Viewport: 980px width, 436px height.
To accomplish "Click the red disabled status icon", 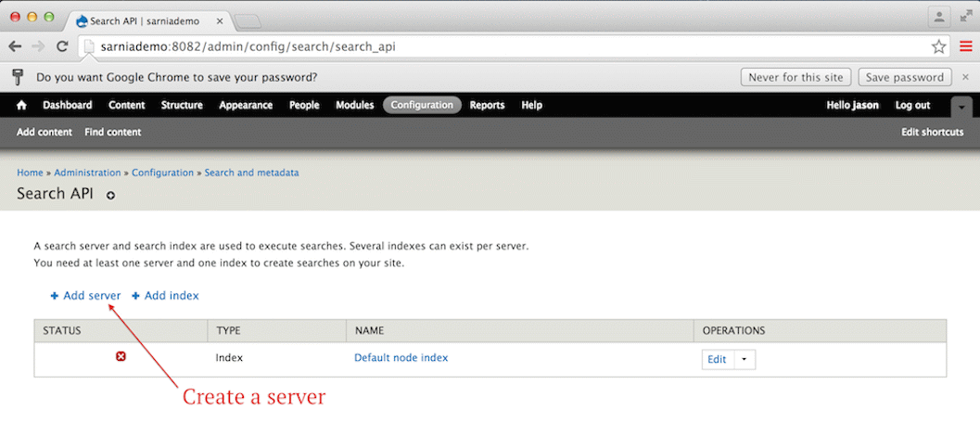I will [x=121, y=357].
